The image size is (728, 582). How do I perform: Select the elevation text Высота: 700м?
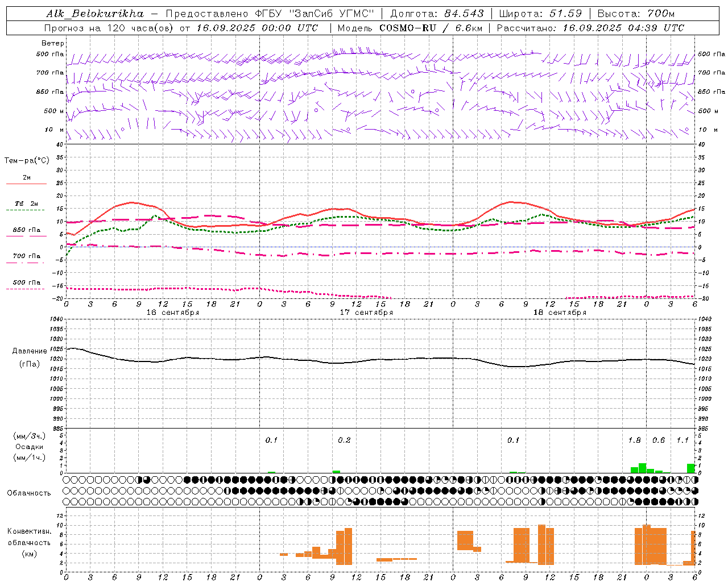[636, 13]
